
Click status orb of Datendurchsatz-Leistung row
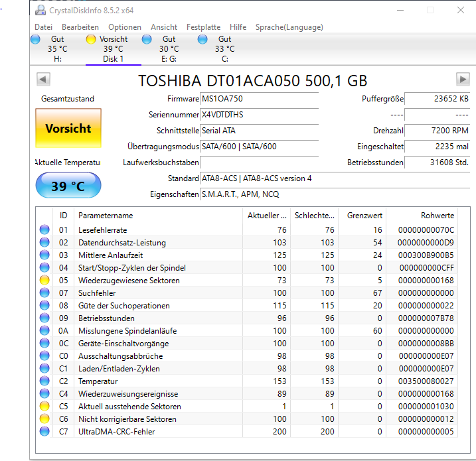44,242
